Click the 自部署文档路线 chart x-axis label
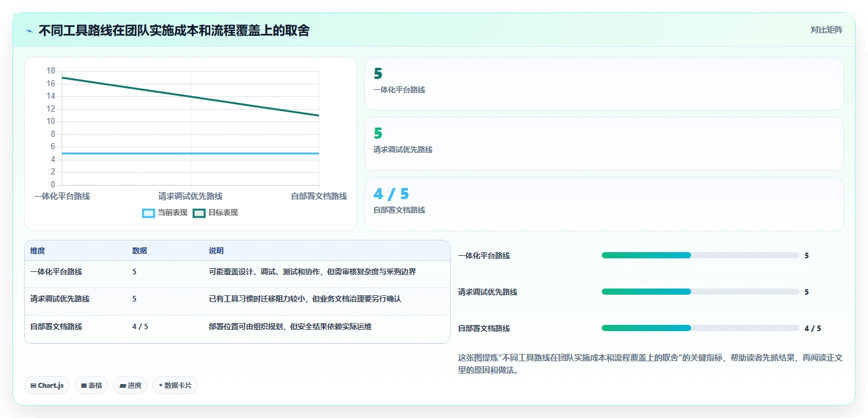Screen dimensions: 868x418 (x=319, y=196)
